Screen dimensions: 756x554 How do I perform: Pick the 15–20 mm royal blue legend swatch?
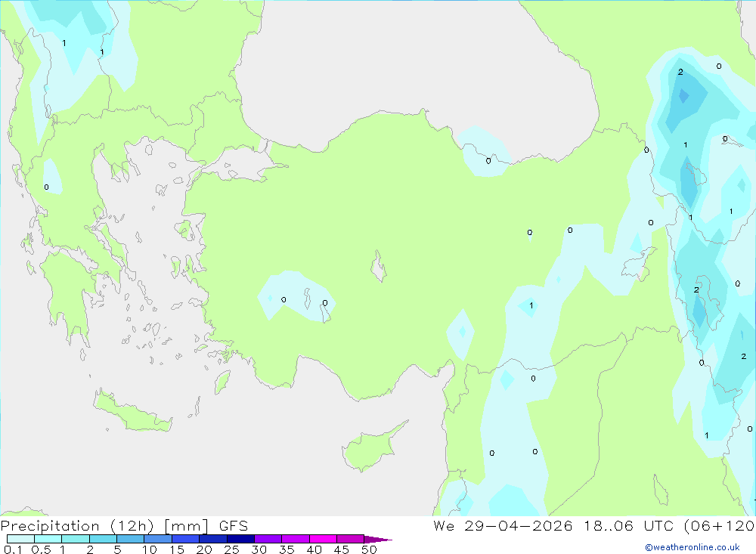pyautogui.click(x=186, y=539)
